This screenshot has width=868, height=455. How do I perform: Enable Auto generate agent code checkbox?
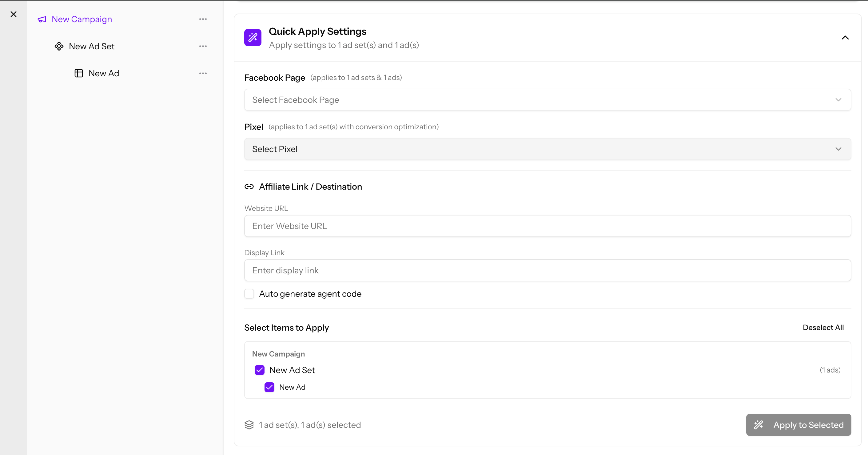(x=249, y=294)
